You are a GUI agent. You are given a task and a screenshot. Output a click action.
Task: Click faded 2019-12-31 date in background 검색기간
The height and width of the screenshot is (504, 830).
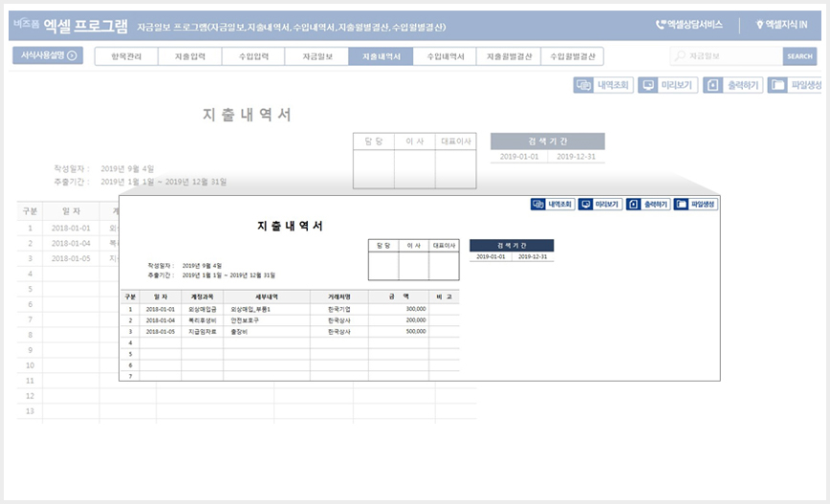[576, 157]
